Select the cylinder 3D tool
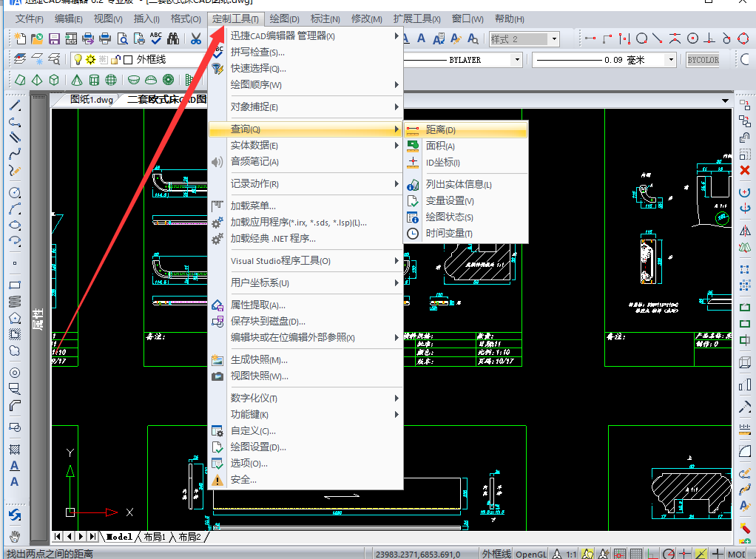The width and height of the screenshot is (756, 559). pyautogui.click(x=94, y=80)
